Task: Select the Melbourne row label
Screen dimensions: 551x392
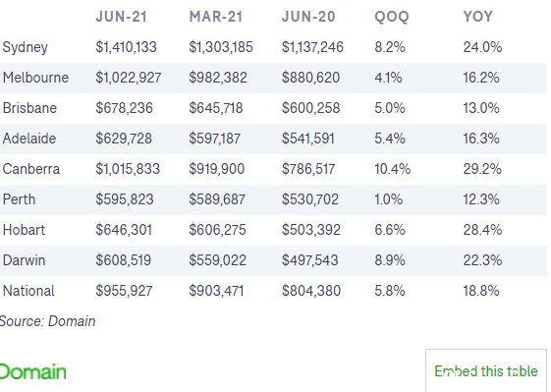Action: pos(35,78)
